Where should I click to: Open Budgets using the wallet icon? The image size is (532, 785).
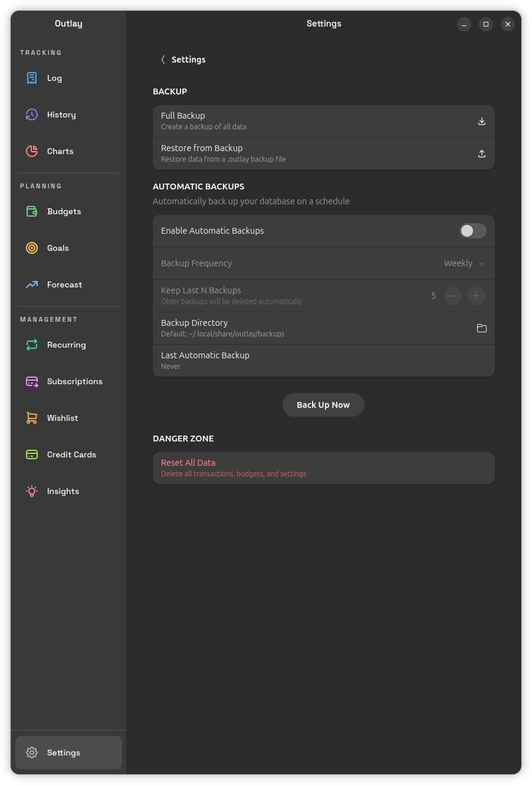(x=32, y=211)
